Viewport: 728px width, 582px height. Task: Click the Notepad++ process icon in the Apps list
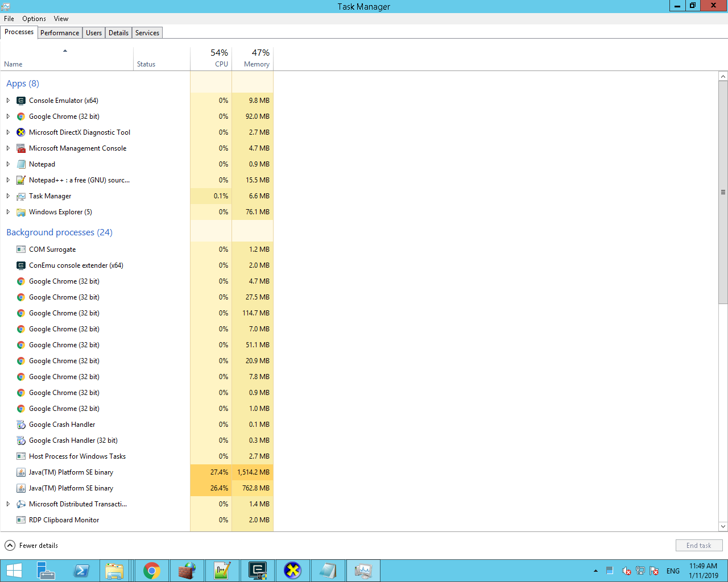(21, 180)
